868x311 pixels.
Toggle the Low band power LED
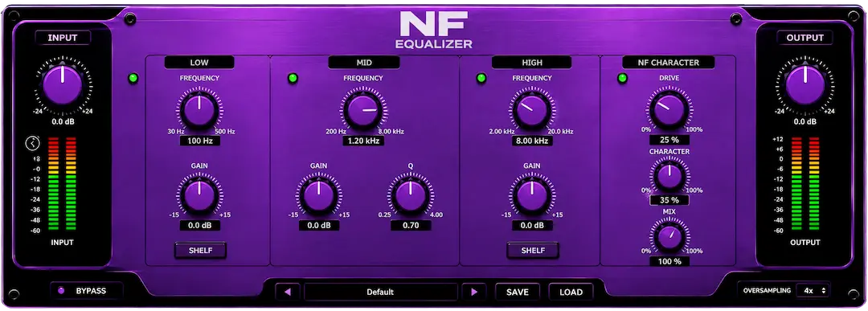133,79
